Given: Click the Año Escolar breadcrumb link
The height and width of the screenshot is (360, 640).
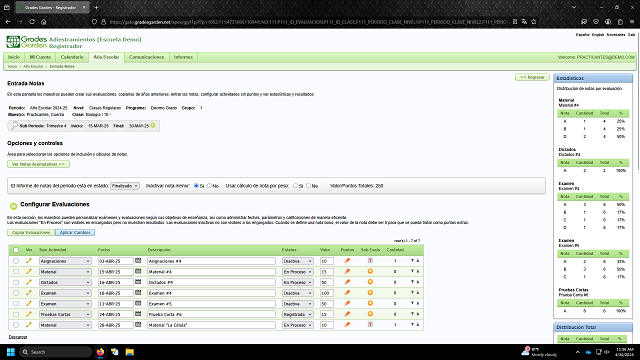Looking at the screenshot, I should pyautogui.click(x=33, y=66).
